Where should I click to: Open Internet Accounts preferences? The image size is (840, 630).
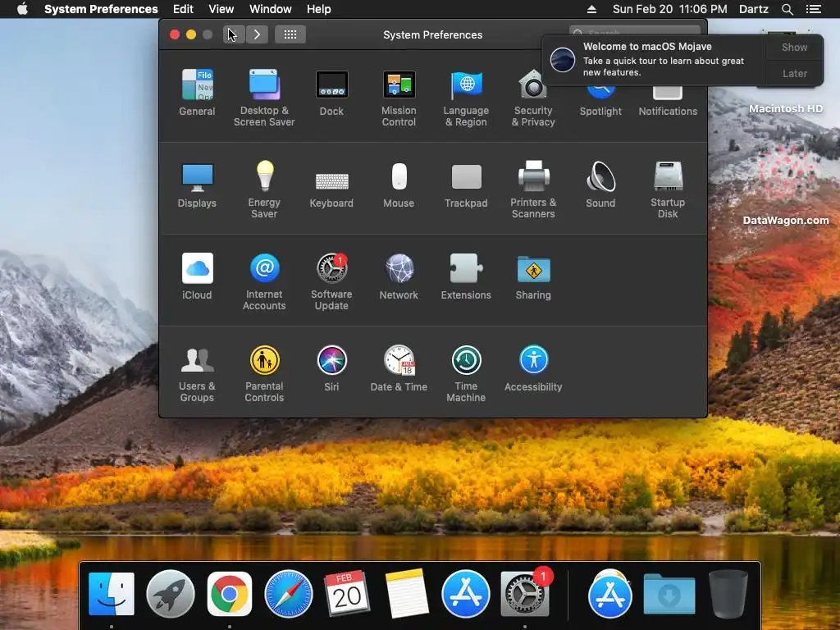[x=264, y=281]
